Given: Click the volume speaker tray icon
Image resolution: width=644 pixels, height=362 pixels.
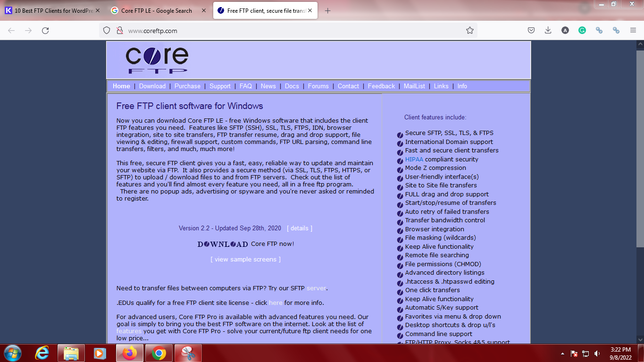Looking at the screenshot, I should 597,354.
